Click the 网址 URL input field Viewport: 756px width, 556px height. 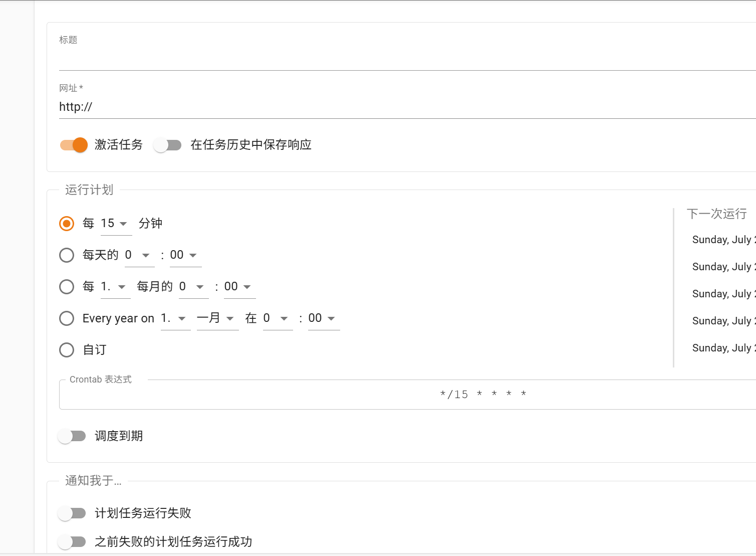click(x=401, y=107)
